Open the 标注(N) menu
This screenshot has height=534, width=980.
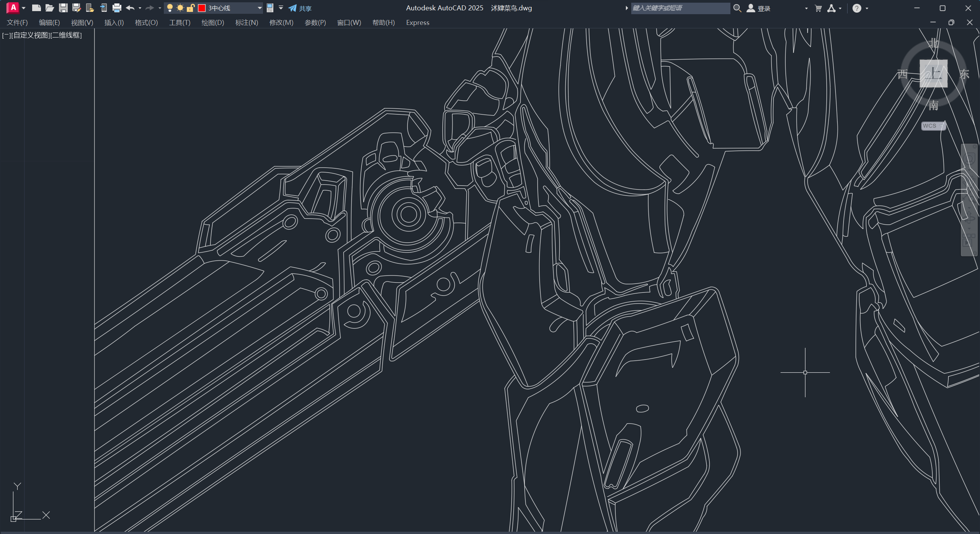tap(247, 23)
